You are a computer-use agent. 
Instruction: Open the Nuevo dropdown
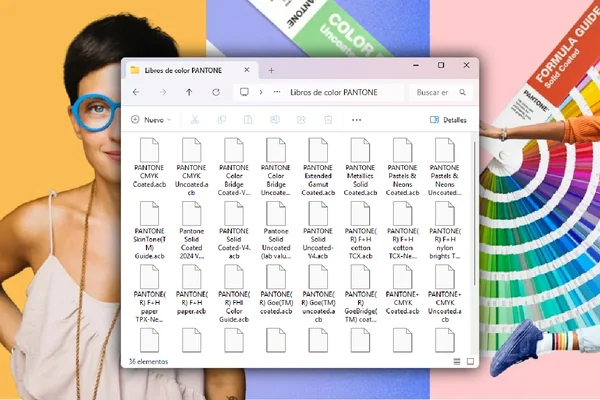(x=151, y=120)
